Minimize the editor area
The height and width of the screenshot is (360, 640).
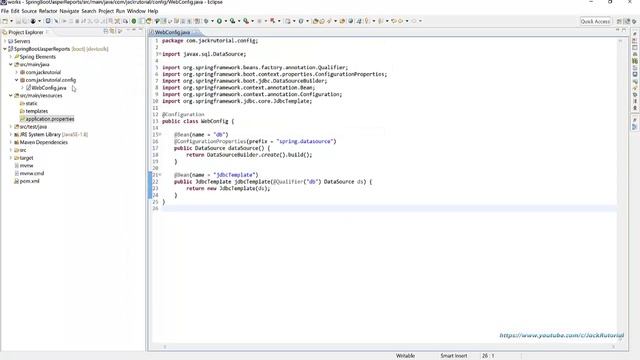(617, 30)
